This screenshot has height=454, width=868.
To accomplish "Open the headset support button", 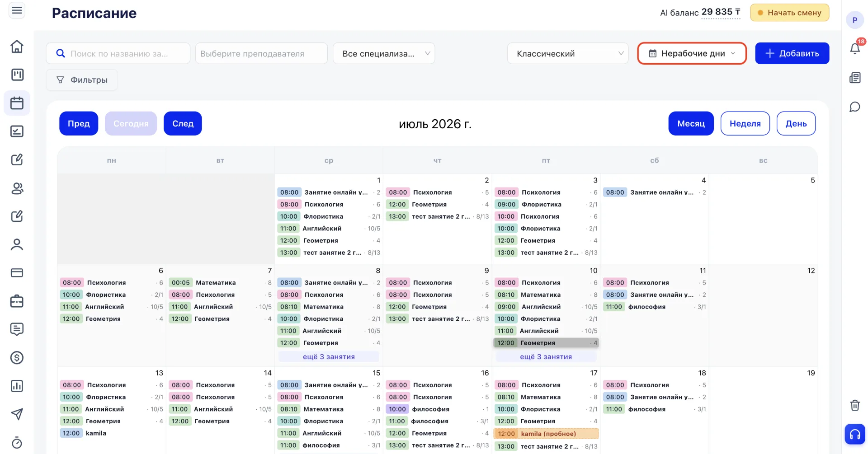I will pos(855,434).
